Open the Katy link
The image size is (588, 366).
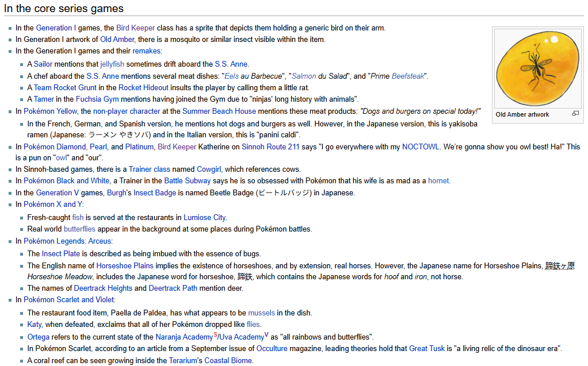(35, 325)
